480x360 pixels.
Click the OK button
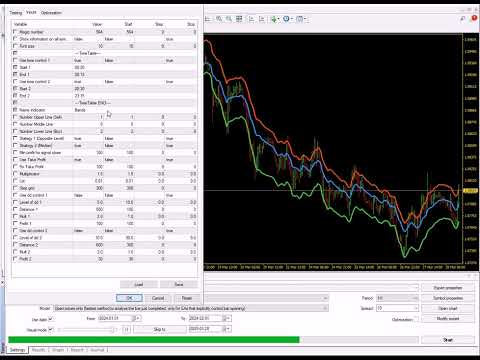129,298
